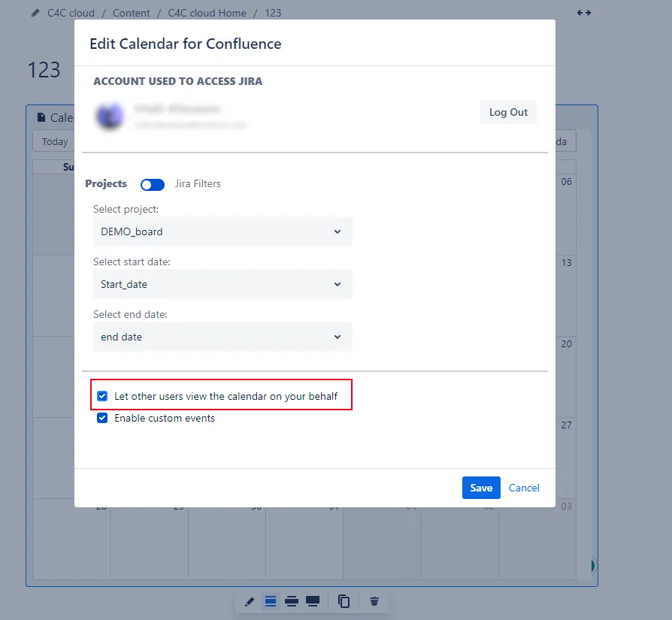Screen dimensions: 672x620
Task: Click the blurred account avatar
Action: [x=110, y=116]
